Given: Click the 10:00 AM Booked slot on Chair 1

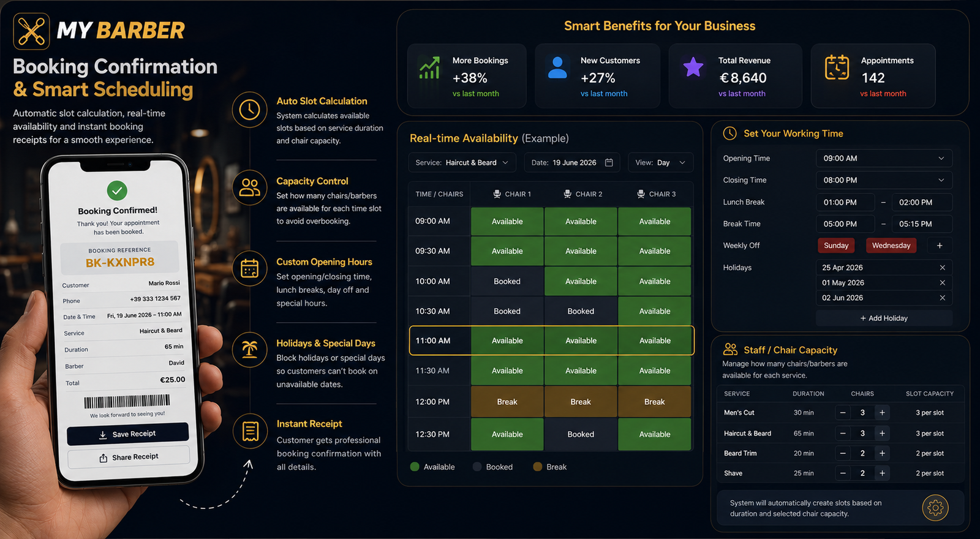Looking at the screenshot, I should point(507,281).
